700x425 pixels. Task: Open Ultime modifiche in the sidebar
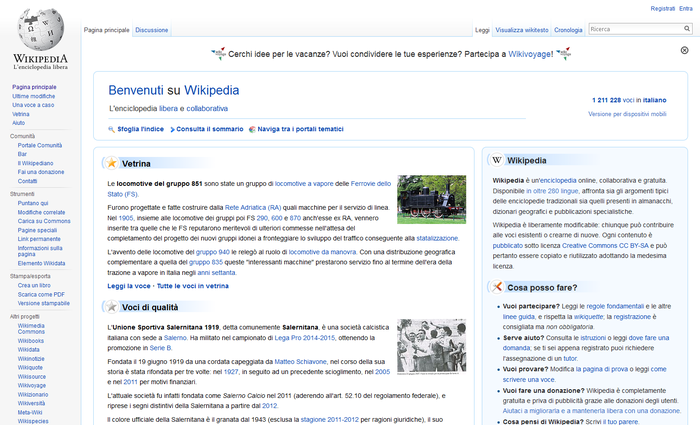click(x=33, y=96)
